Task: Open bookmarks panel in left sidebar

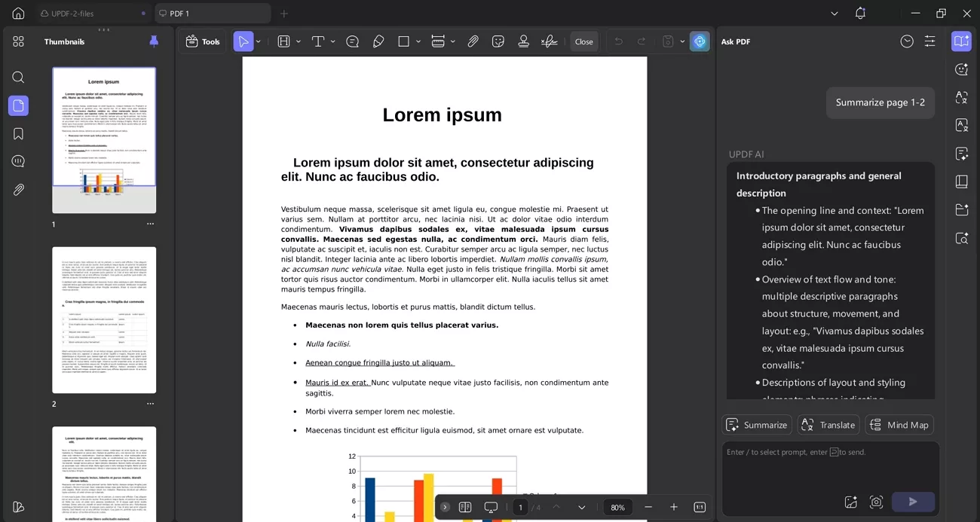Action: click(18, 134)
